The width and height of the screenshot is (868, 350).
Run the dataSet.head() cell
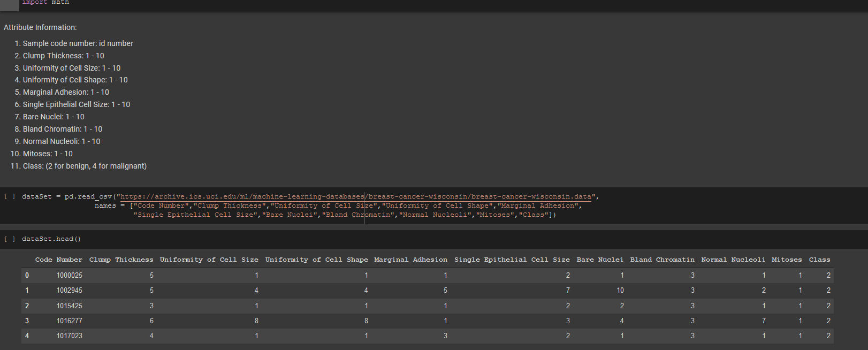click(10, 239)
